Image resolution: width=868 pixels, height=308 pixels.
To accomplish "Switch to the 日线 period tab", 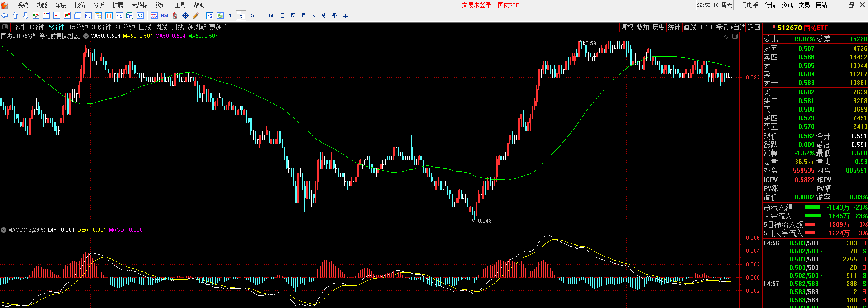I will (145, 27).
